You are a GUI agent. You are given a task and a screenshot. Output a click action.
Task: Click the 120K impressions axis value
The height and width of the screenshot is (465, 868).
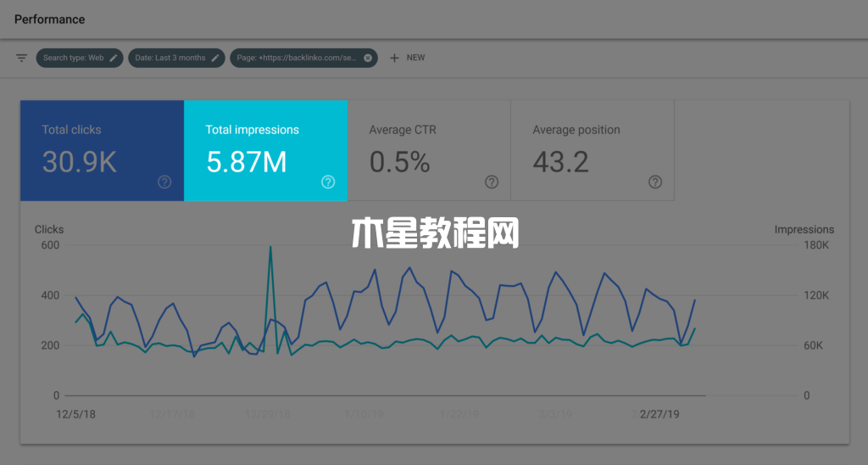tap(816, 295)
